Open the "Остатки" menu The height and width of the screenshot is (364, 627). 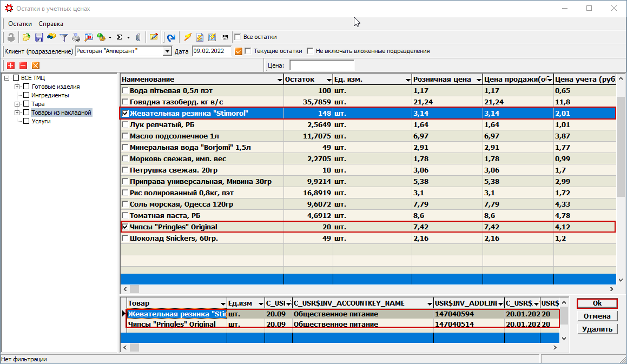click(20, 24)
